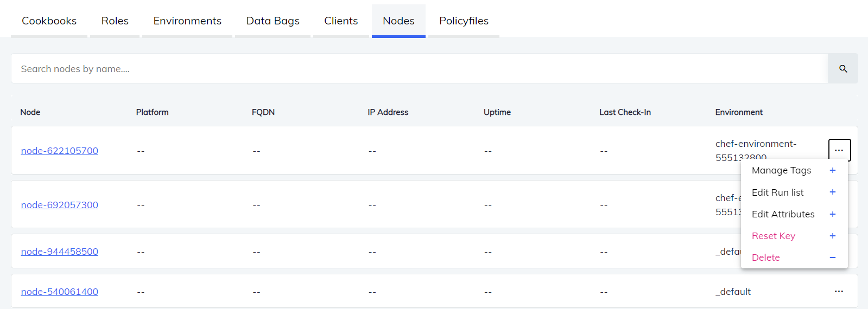Screen dimensions: 868x309
Task: Switch to the Cookbooks tab
Action: point(49,21)
